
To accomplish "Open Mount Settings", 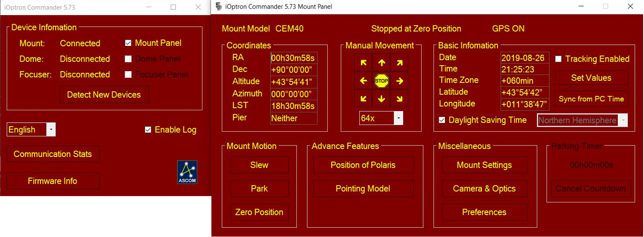I will pos(485,165).
